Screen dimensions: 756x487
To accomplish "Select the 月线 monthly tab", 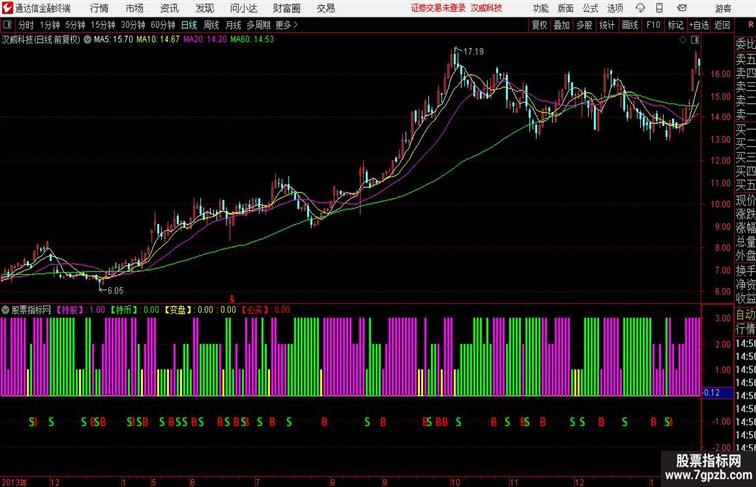I will 233,25.
